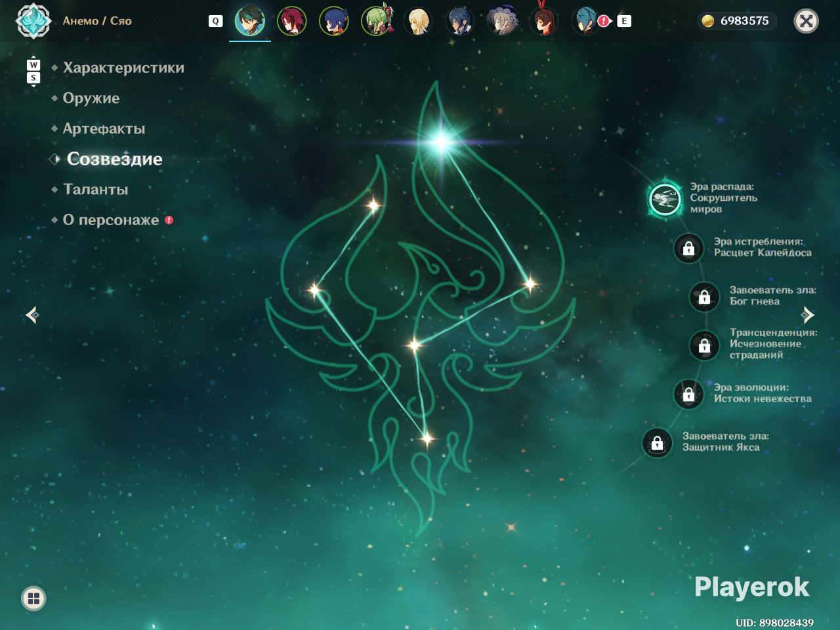Select the character with the red bunny ribbon
This screenshot has height=630, width=840.
pos(544,21)
